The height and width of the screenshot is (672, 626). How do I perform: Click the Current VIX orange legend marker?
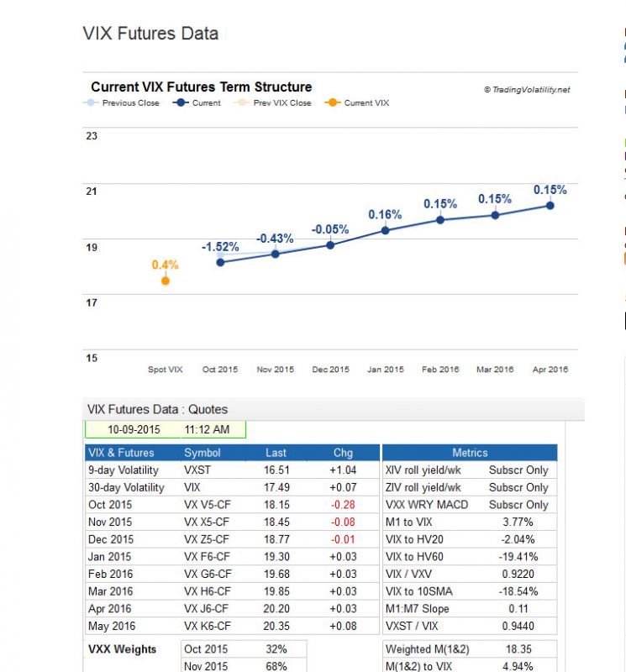(x=333, y=103)
